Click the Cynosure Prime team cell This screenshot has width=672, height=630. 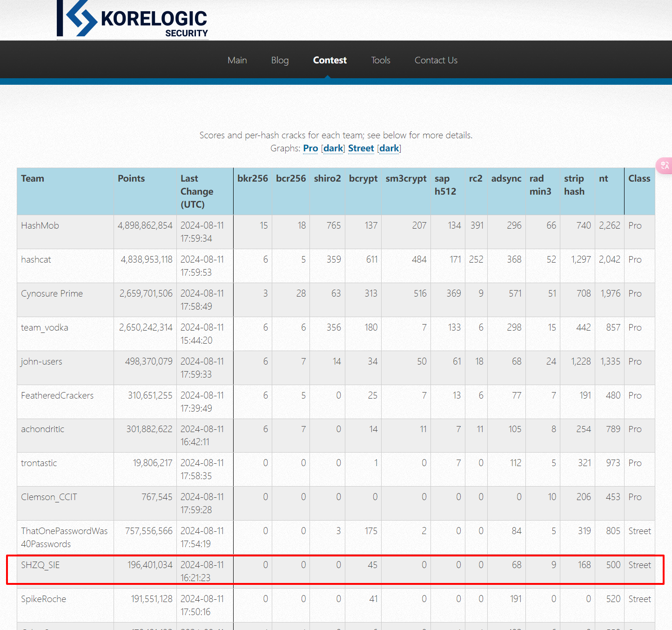[52, 293]
